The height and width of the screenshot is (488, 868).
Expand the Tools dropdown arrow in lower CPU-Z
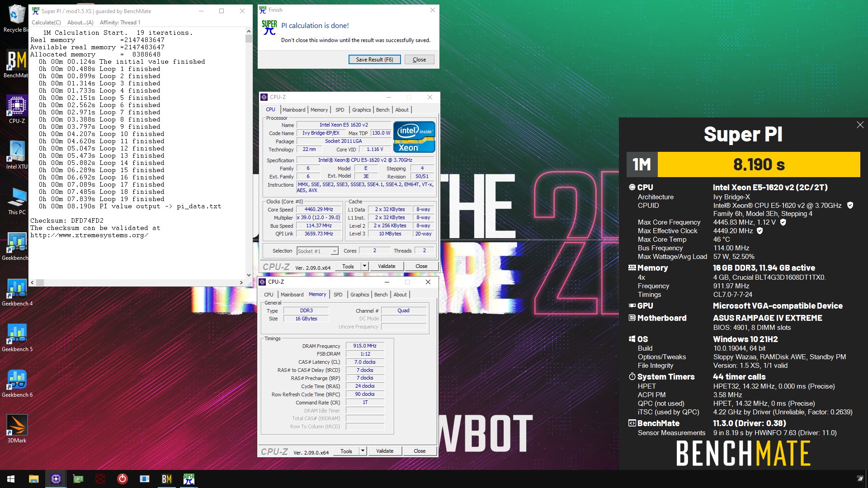click(363, 451)
